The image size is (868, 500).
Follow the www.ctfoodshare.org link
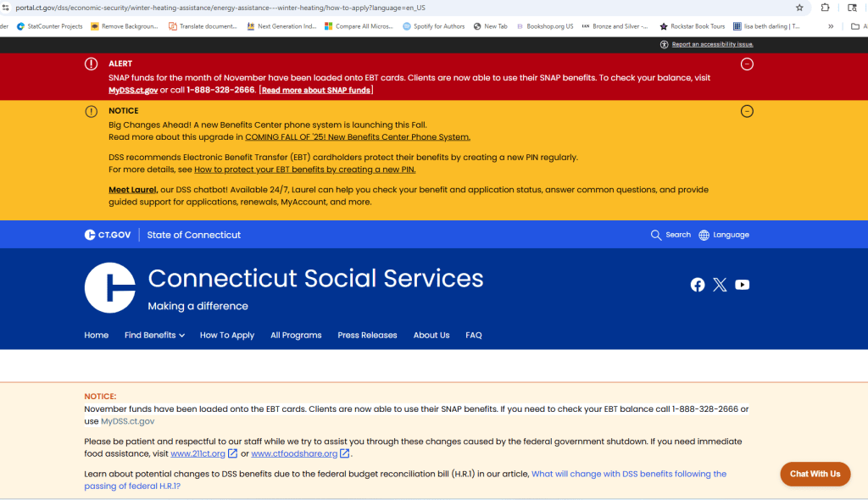294,453
